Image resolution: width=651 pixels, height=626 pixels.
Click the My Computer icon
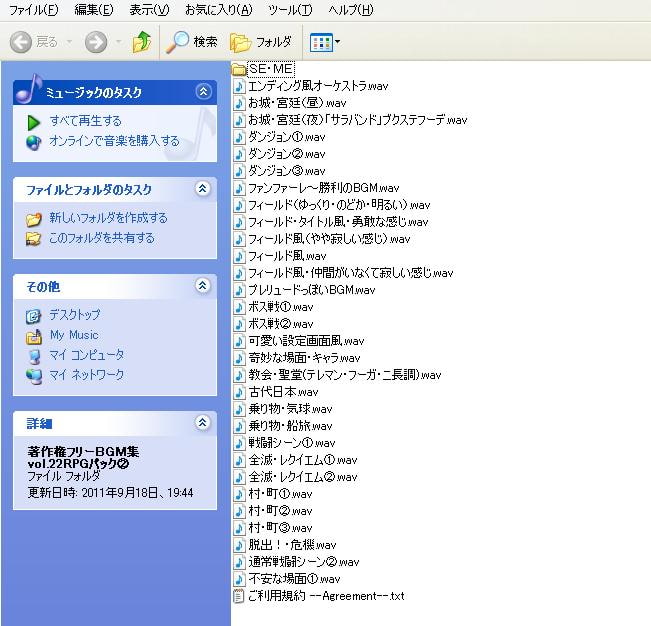pyautogui.click(x=34, y=356)
